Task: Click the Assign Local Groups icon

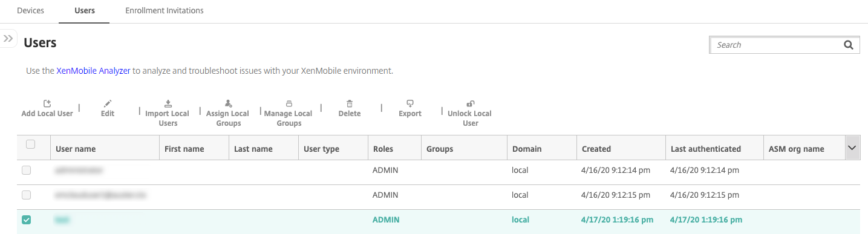Action: 228,103
